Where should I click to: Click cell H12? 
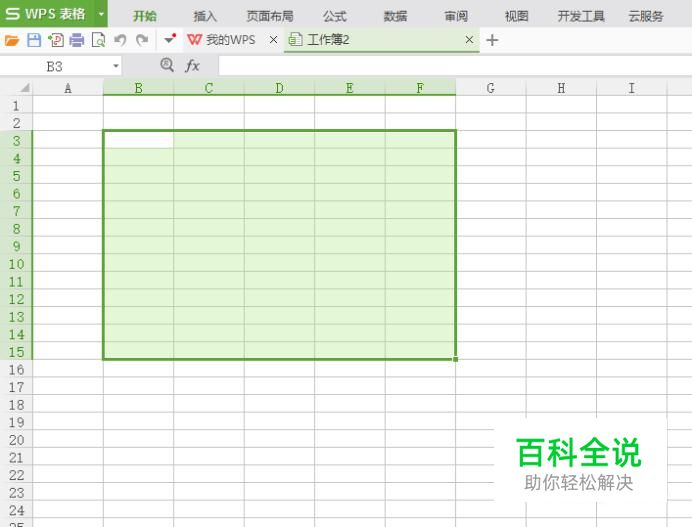[x=561, y=298]
